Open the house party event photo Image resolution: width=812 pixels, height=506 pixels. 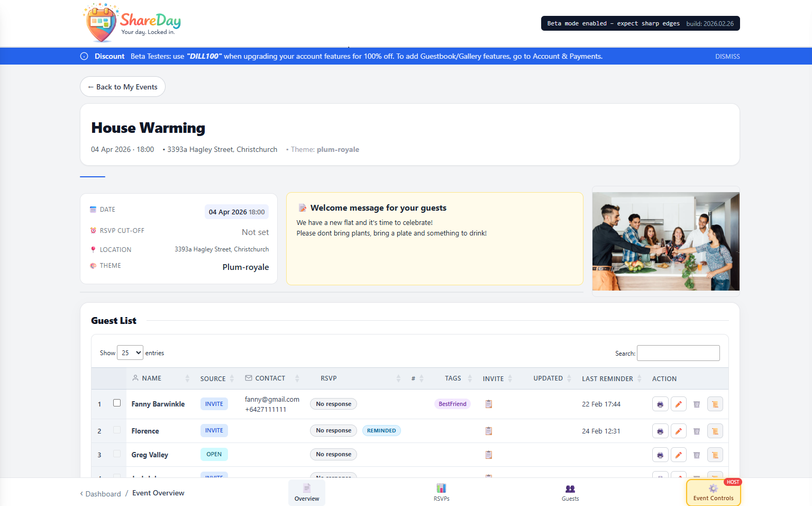pyautogui.click(x=665, y=241)
